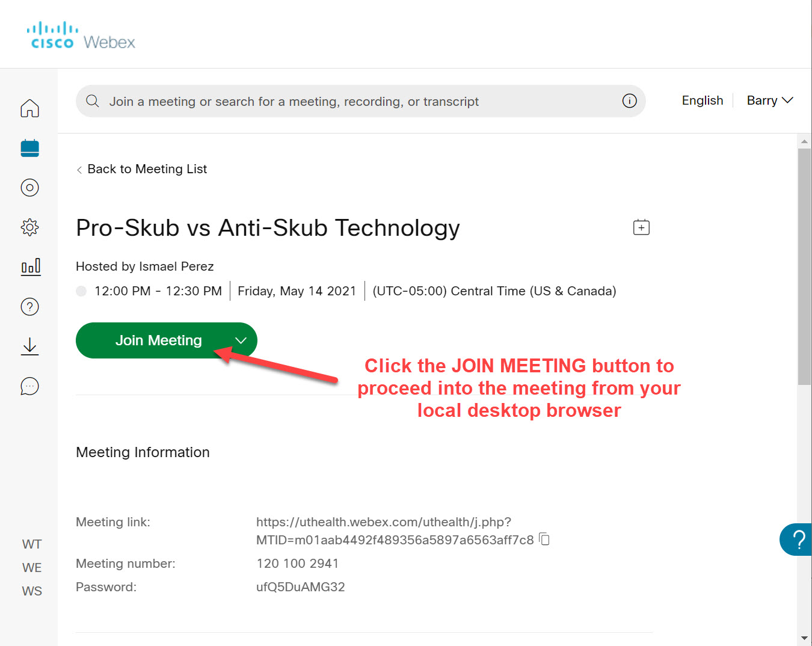Screen dimensions: 812x646
Task: Change the English language selector
Action: tap(702, 100)
